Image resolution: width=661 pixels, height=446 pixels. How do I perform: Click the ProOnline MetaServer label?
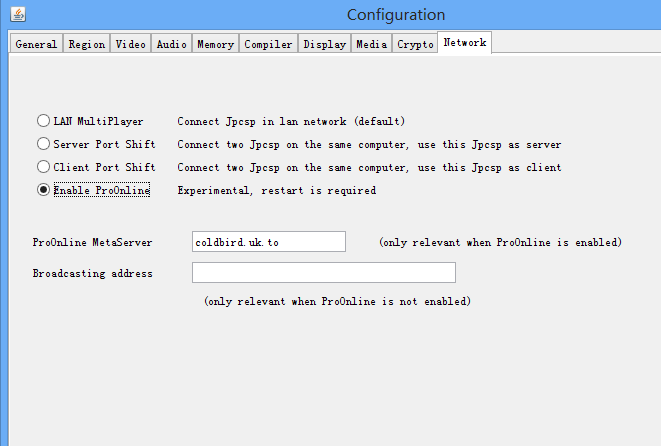pyautogui.click(x=90, y=242)
